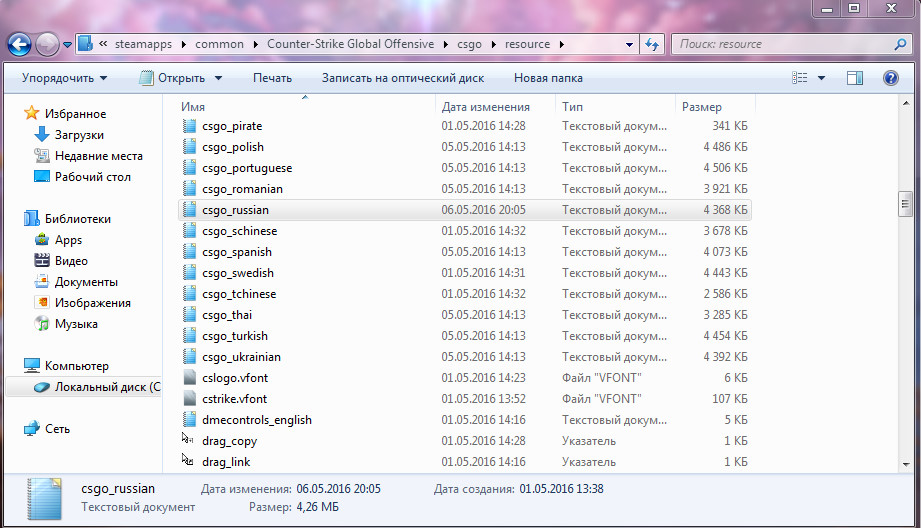The width and height of the screenshot is (921, 528).
Task: Select Сеть in the navigation pane
Action: click(x=57, y=429)
